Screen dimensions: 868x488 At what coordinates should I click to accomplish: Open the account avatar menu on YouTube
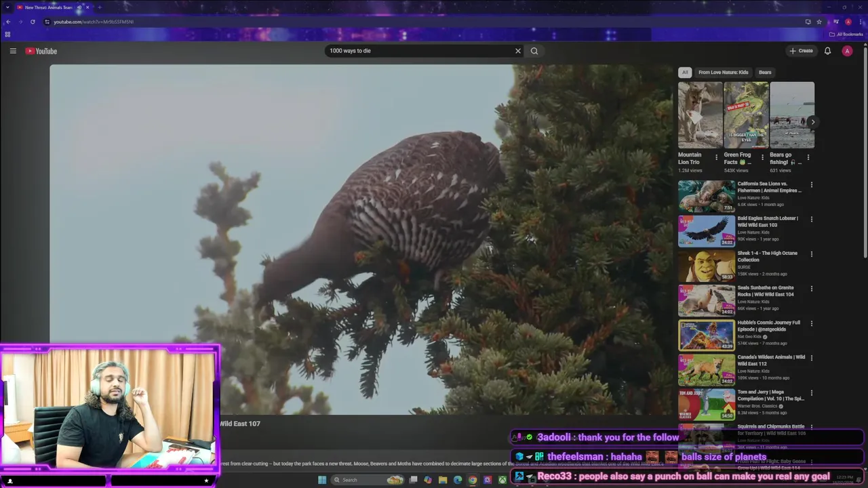(847, 51)
